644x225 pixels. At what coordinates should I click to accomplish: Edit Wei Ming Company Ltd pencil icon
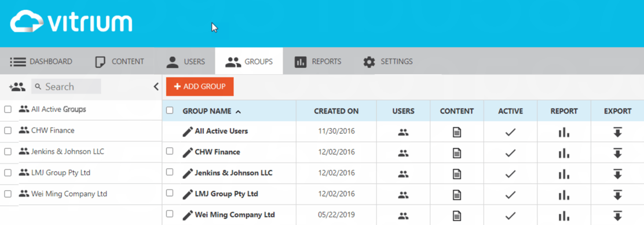(188, 215)
